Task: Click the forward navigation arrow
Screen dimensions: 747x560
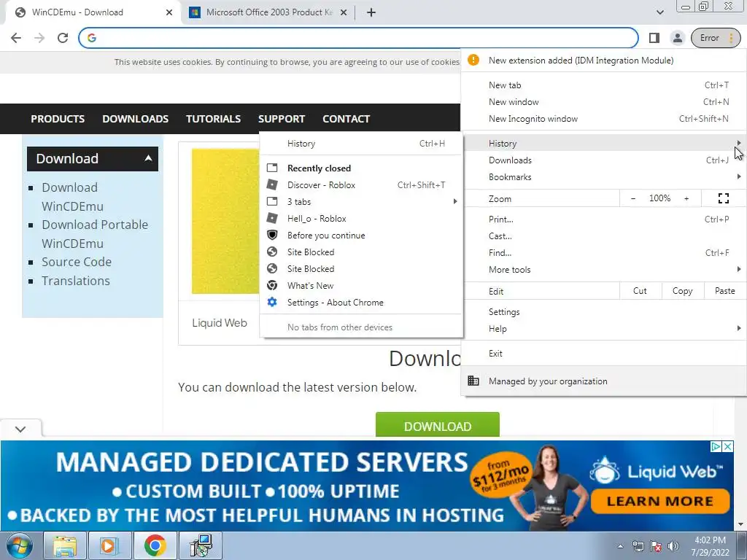Action: pos(39,38)
